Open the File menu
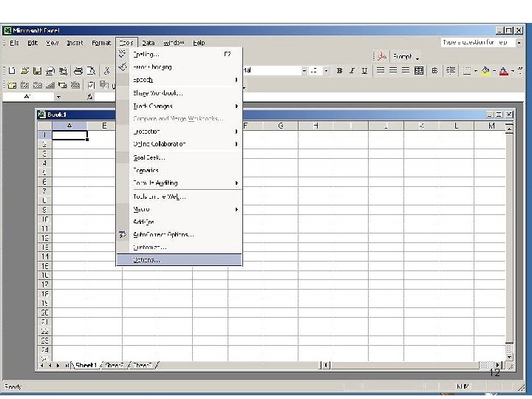532x399 pixels. (14, 43)
